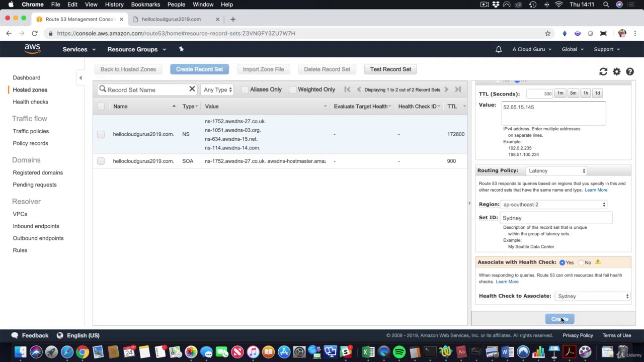The width and height of the screenshot is (644, 362).
Task: Open the Support menu
Action: 607,49
